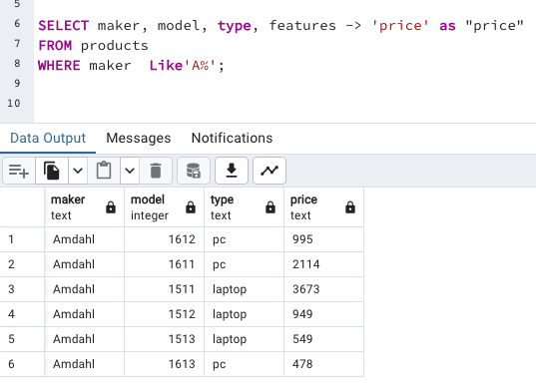Viewport: 536px width, 392px height.
Task: Click the lock icon in price column
Action: 350,207
